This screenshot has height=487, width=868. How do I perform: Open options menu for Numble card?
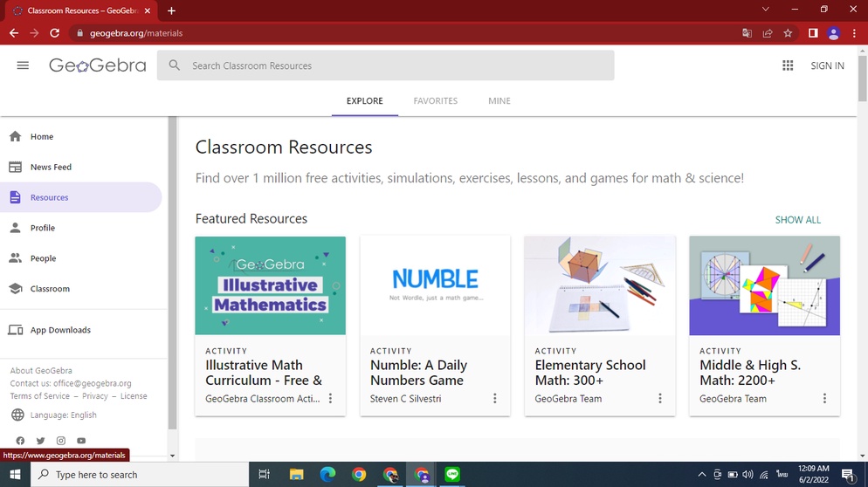click(495, 399)
